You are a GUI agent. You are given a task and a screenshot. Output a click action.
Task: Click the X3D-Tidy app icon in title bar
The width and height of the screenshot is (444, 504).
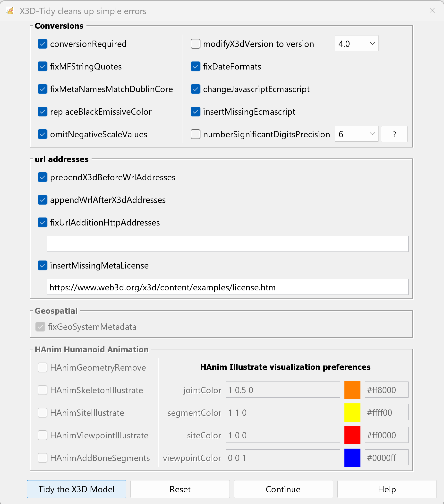[x=10, y=11]
